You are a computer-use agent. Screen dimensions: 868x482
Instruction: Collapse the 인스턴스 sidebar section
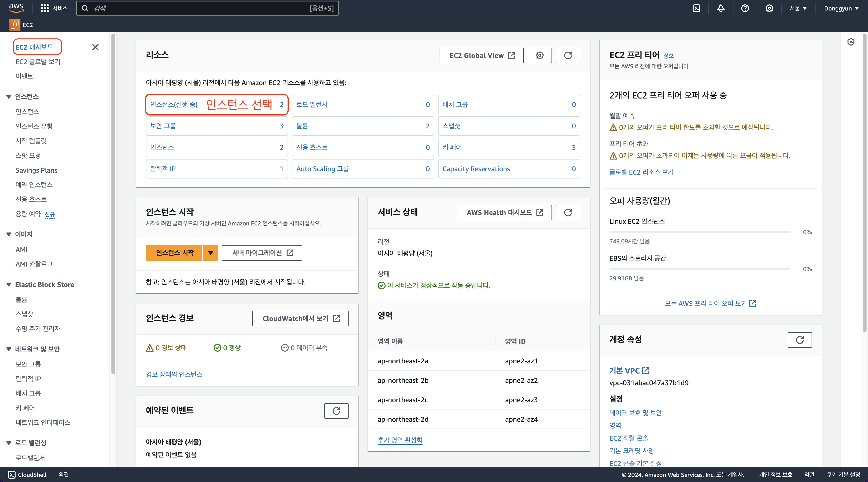[x=9, y=97]
